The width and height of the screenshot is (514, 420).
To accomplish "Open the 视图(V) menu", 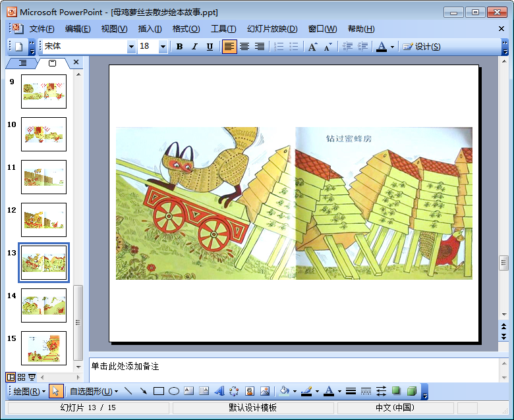I will point(114,29).
